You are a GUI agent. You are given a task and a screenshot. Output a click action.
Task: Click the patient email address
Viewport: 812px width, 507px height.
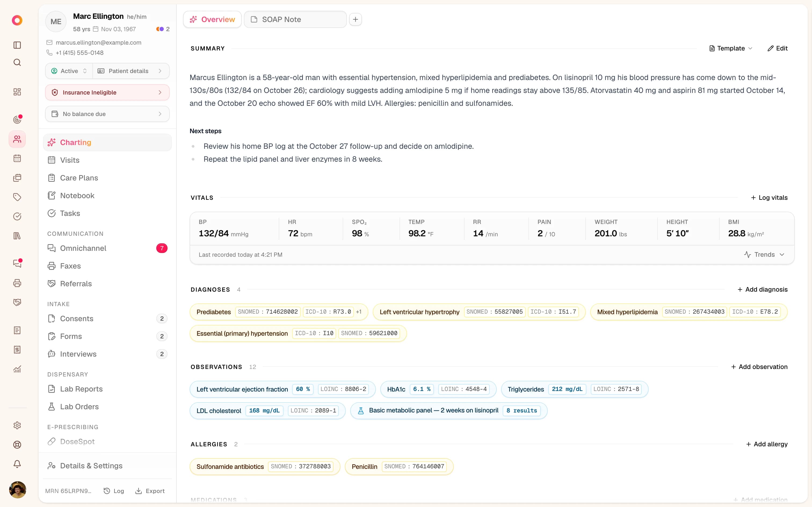[x=99, y=43]
